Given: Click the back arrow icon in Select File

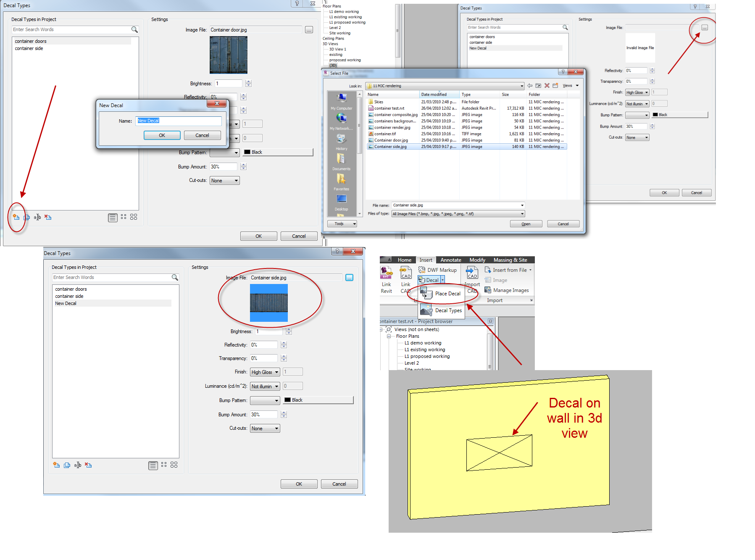Looking at the screenshot, I should pos(530,86).
